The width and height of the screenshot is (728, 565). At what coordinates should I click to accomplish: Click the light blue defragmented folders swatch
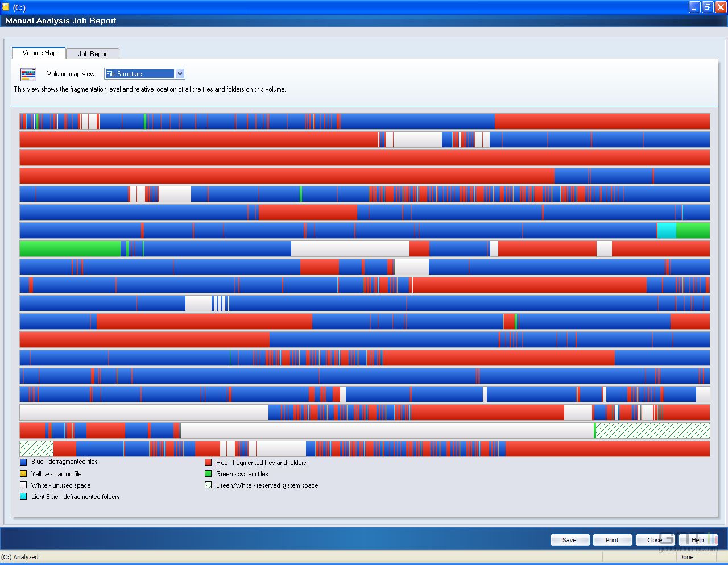tap(23, 496)
